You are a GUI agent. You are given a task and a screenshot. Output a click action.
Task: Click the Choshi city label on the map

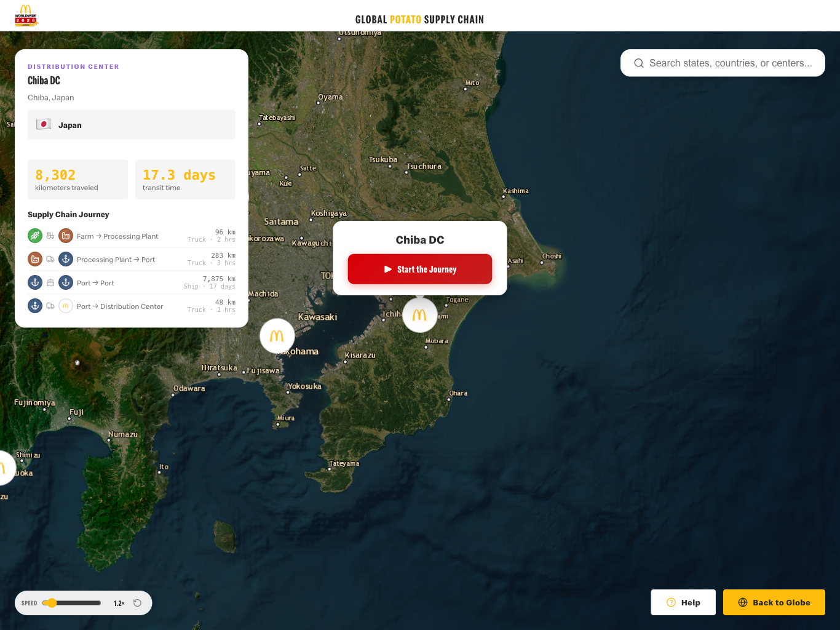[x=552, y=256]
